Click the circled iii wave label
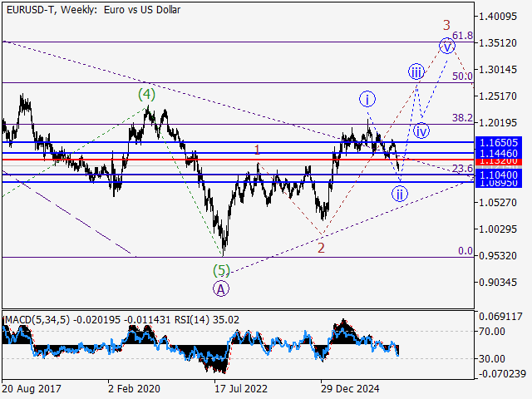Screen dimensions: 532x399 [x=416, y=71]
